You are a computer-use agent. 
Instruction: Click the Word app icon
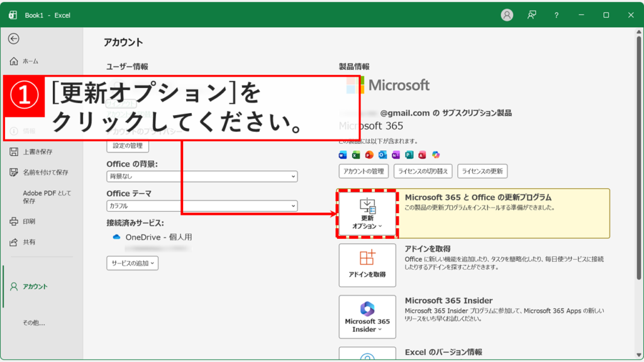click(343, 155)
